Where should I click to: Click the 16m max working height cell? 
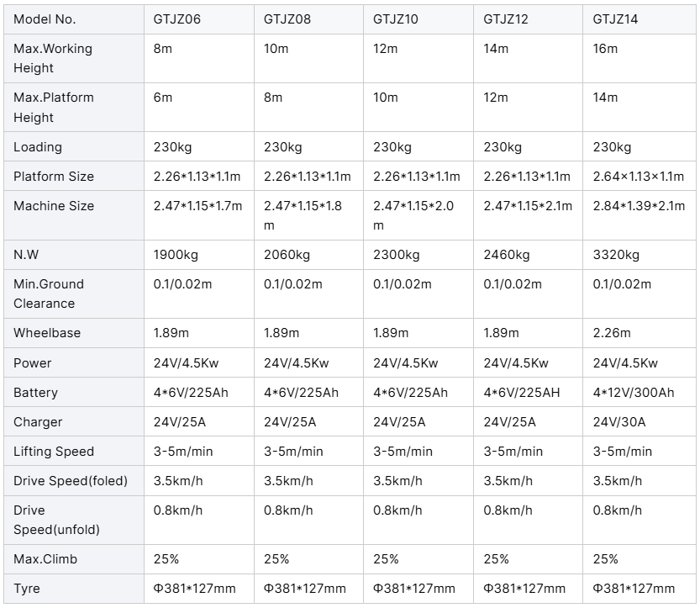click(605, 49)
